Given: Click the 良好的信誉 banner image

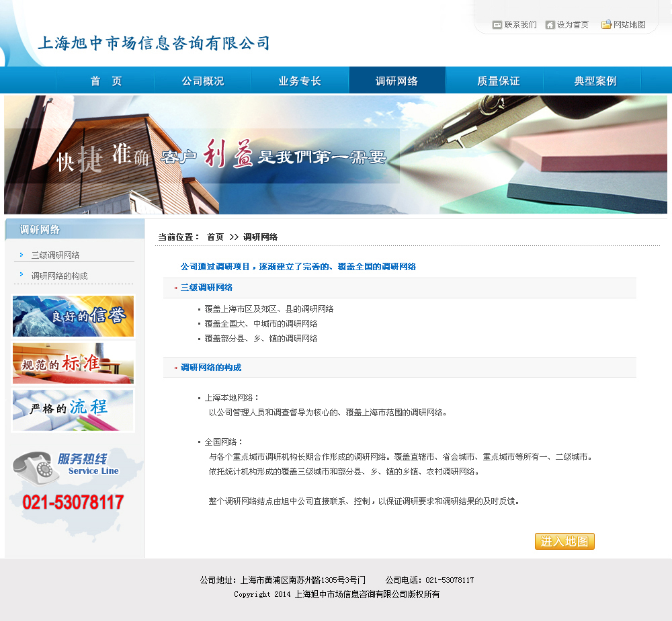Looking at the screenshot, I should point(73,316).
